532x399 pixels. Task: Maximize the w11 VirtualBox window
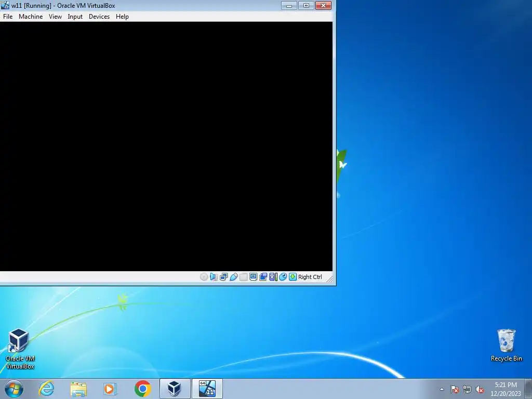click(x=306, y=5)
